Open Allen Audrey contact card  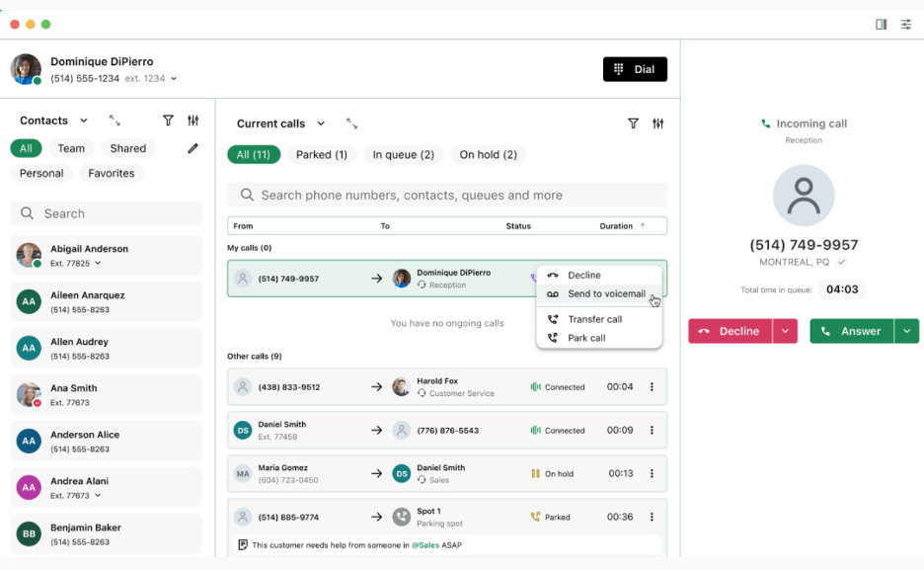[x=106, y=348]
